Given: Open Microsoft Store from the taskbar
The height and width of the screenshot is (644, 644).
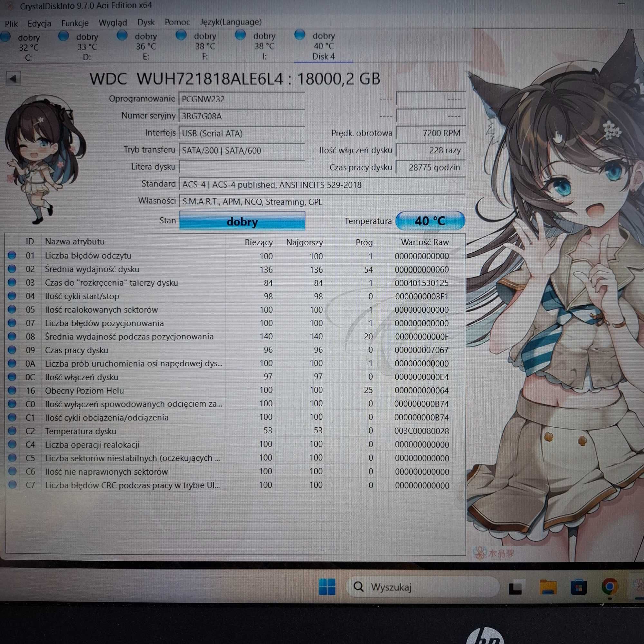Looking at the screenshot, I should [x=579, y=587].
